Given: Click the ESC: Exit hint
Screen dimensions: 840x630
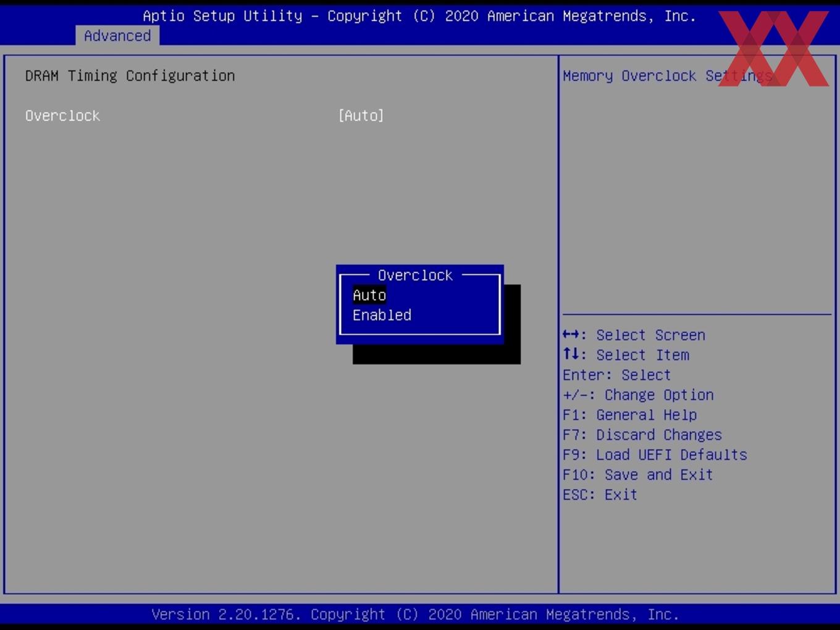Looking at the screenshot, I should 600,495.
